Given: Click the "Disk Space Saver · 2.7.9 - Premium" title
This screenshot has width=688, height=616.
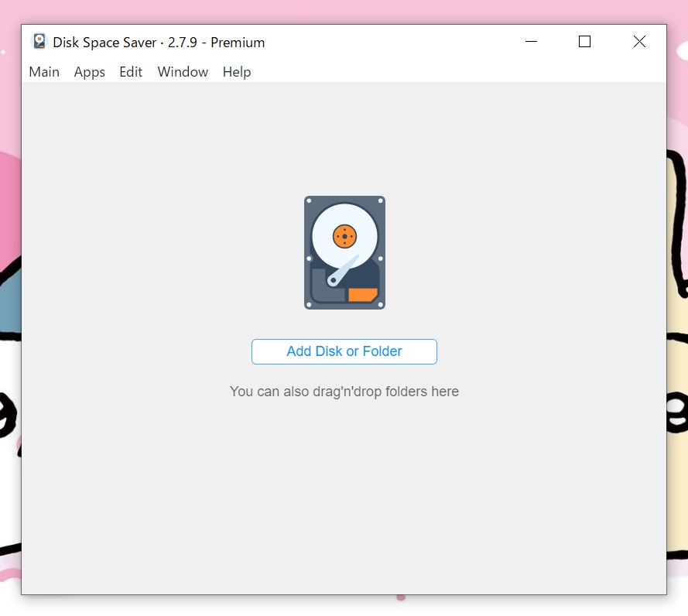Looking at the screenshot, I should pos(159,43).
